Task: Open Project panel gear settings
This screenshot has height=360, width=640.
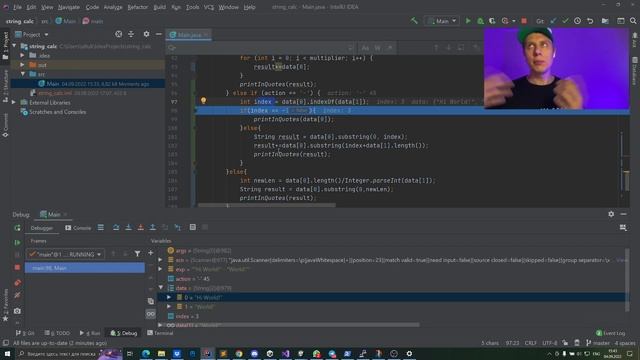Action: click(x=147, y=34)
